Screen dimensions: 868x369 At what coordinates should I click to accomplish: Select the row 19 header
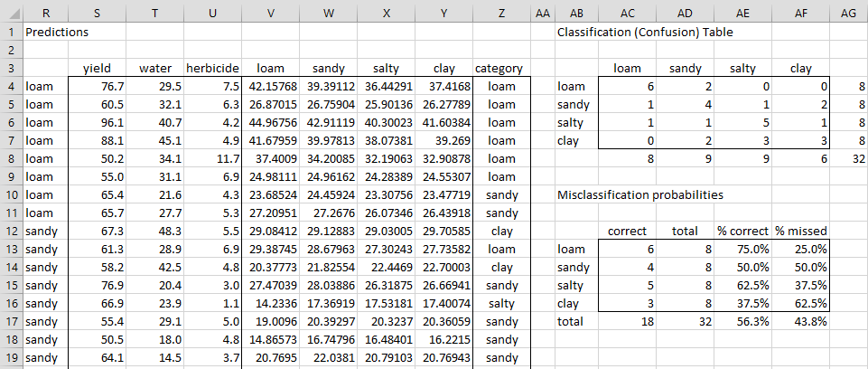pyautogui.click(x=11, y=358)
